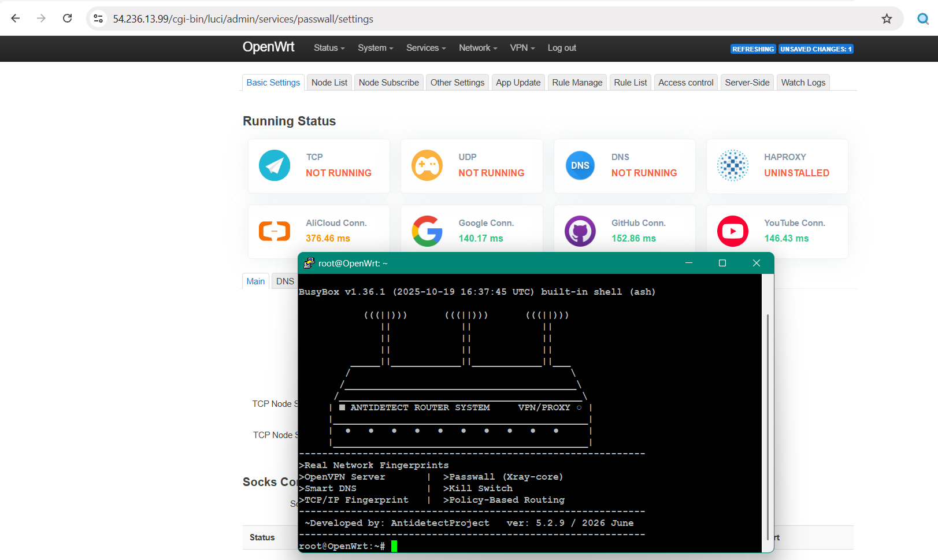Image resolution: width=938 pixels, height=560 pixels.
Task: Click the PuTTY icon in terminal title bar
Action: pos(309,263)
